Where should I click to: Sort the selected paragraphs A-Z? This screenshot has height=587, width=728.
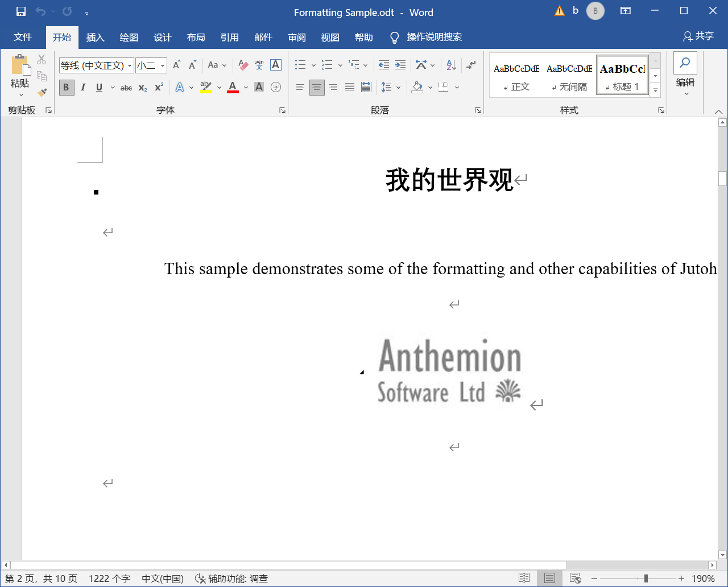coord(452,65)
